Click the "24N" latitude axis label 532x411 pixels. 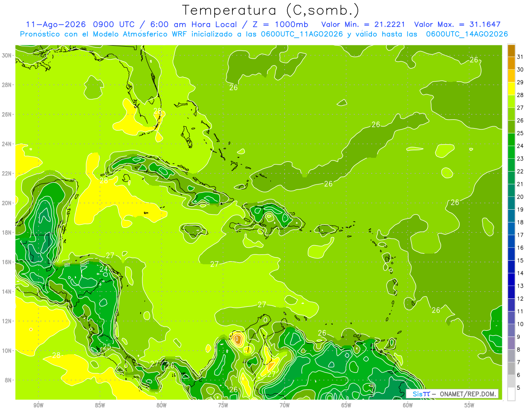tap(7, 144)
